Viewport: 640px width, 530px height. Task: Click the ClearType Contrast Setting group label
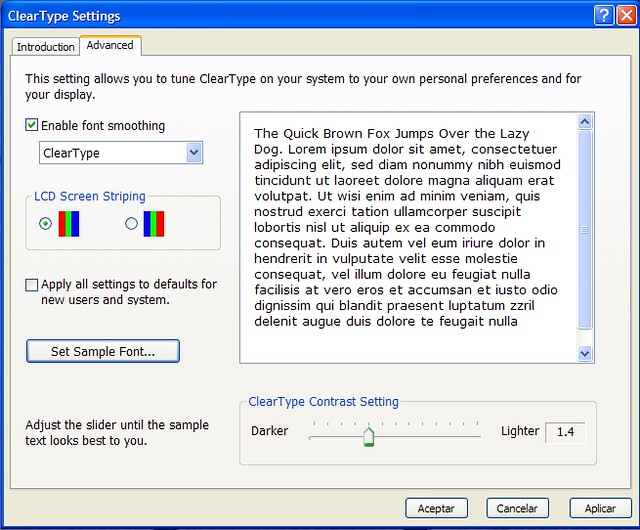(x=323, y=402)
